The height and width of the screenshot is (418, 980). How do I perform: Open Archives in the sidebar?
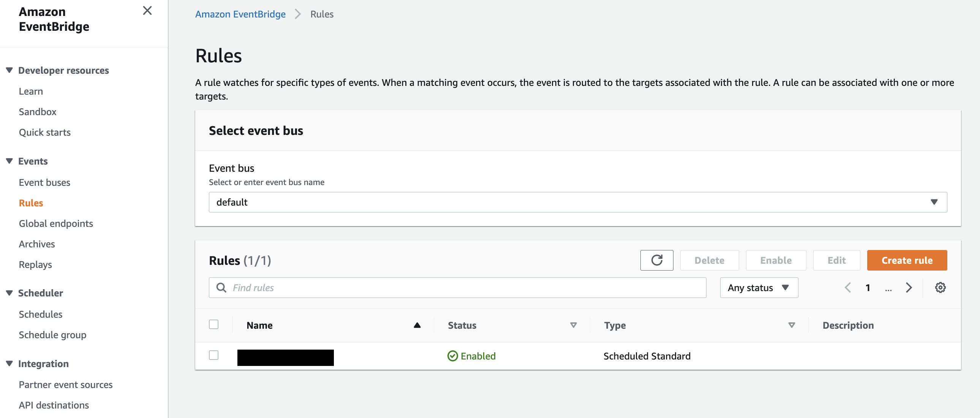pyautogui.click(x=37, y=244)
